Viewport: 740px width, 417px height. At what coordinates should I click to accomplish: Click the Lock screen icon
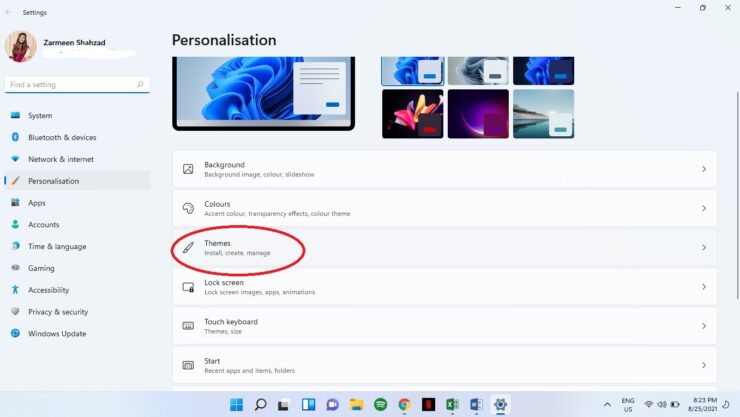coord(188,287)
